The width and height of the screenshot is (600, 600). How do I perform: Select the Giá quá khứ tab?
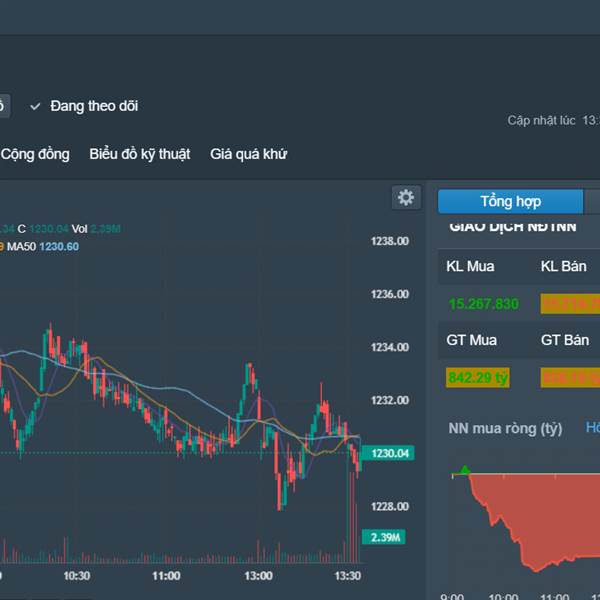pos(248,154)
